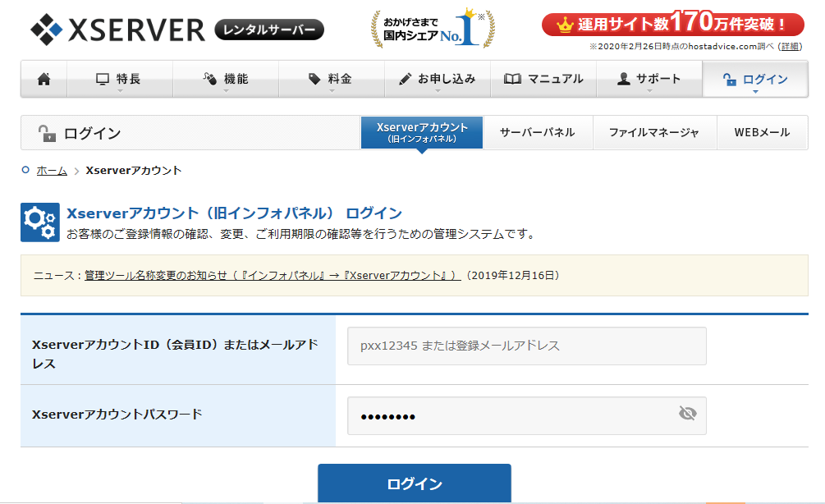This screenshot has height=504, width=825.
Task: Click the 運用サイト数170万件突破 banner
Action: pos(673,24)
